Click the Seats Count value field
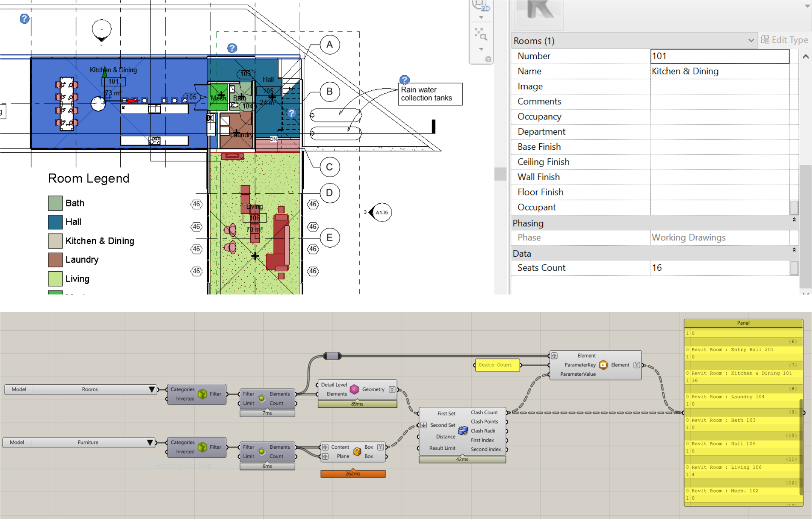812x519 pixels. click(x=719, y=268)
